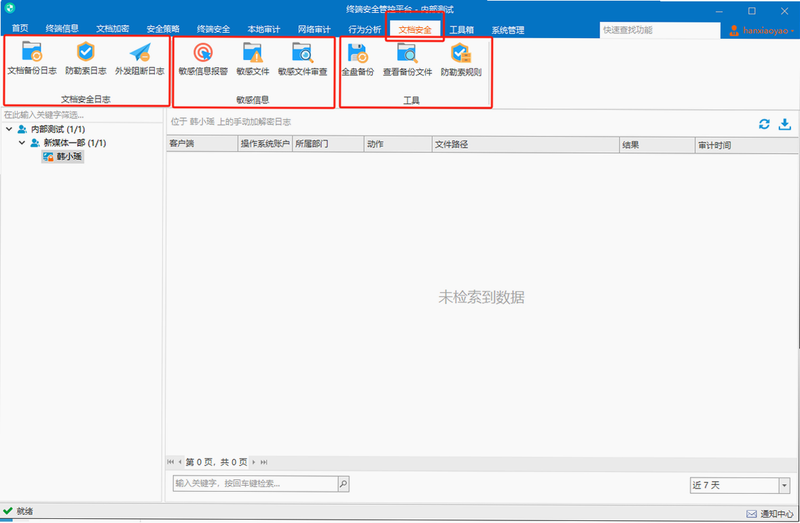Image resolution: width=800 pixels, height=523 pixels.
Task: Collapse 内部测试 tree node
Action: (9, 129)
